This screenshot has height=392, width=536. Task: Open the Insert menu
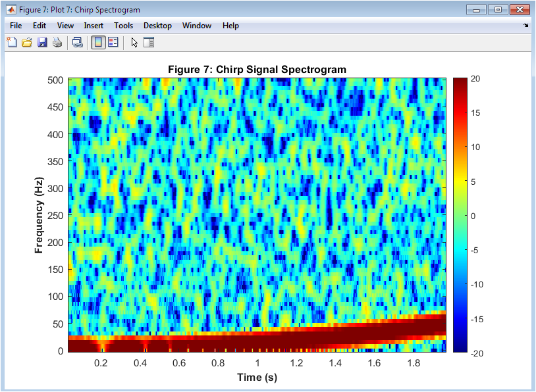click(94, 26)
